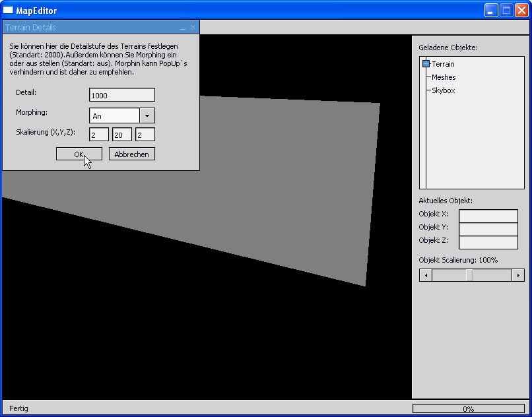Screen dimensions: 532x417
Task: Minimize the MapEditor main window
Action: pos(491,11)
